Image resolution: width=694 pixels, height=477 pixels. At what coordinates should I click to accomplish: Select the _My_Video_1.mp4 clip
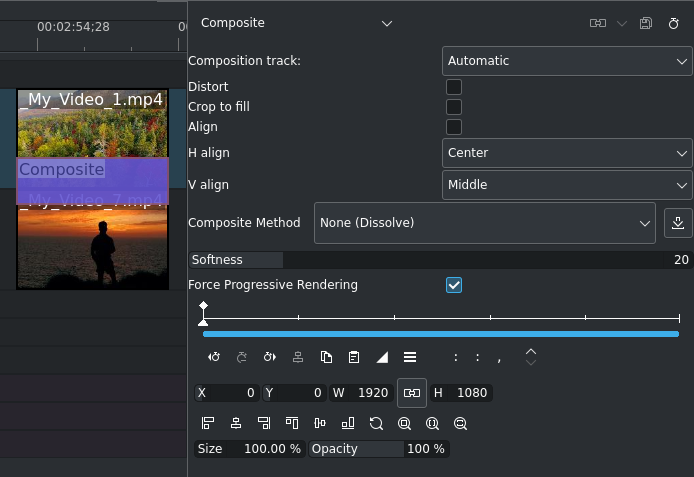(93, 123)
